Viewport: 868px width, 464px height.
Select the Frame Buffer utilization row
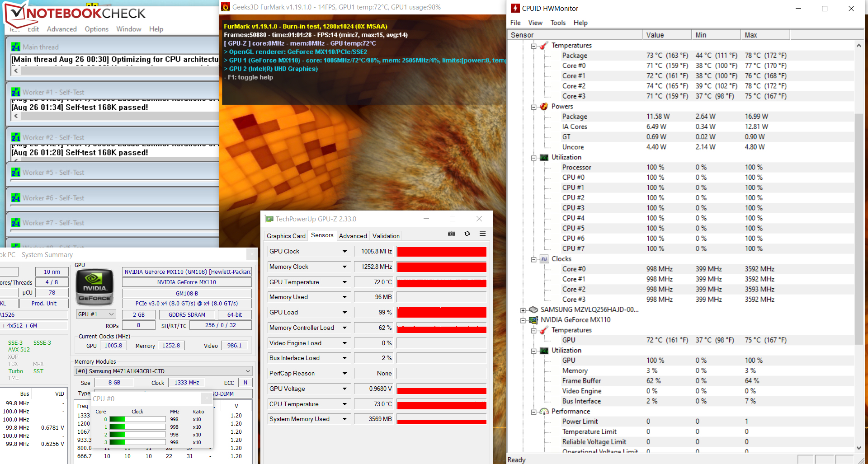(681, 381)
